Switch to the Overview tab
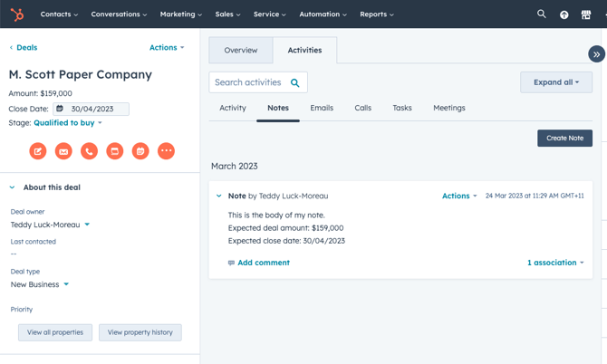607x364 pixels. click(x=241, y=51)
